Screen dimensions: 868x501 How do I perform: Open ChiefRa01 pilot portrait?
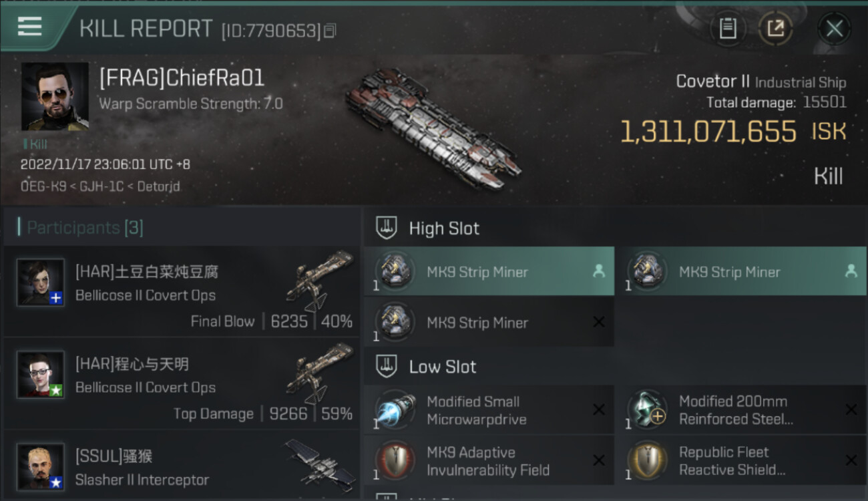point(55,97)
